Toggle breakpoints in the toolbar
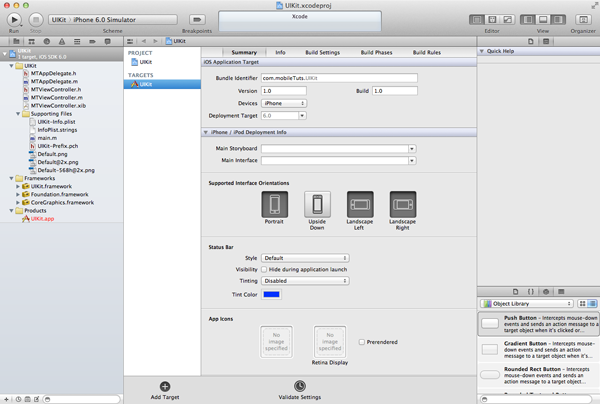 [197, 20]
